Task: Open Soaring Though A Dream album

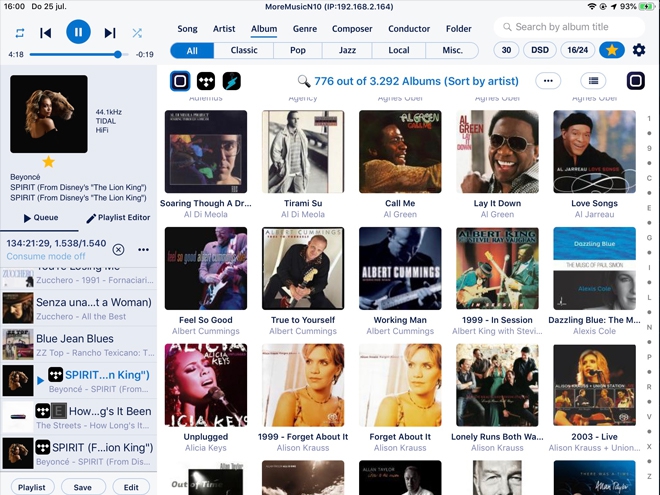Action: click(x=206, y=152)
